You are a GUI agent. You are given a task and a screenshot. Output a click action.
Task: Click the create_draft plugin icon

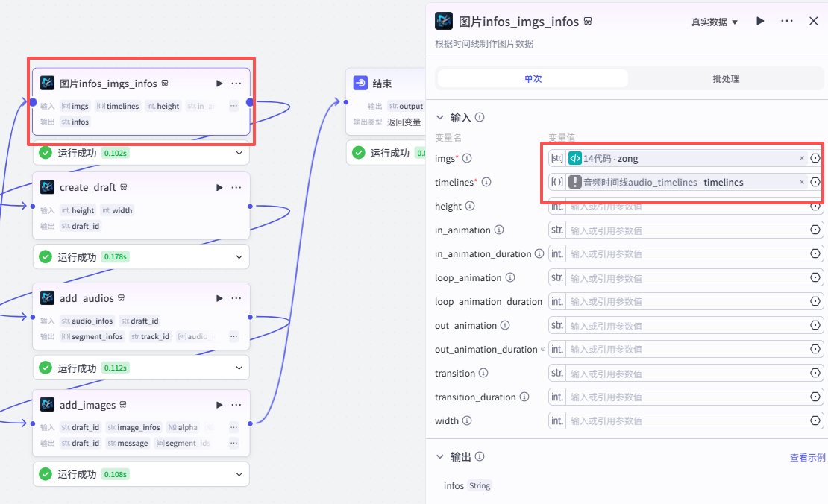point(48,187)
